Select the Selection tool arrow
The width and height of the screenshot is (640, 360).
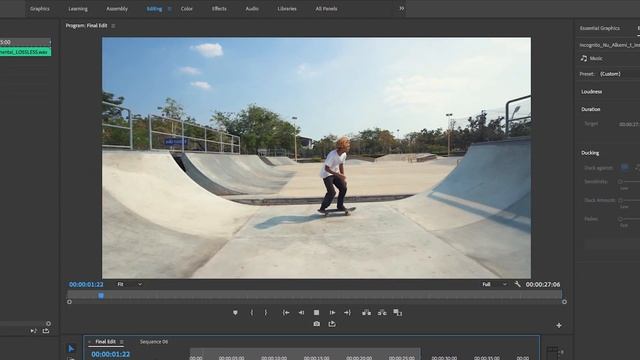point(71,349)
